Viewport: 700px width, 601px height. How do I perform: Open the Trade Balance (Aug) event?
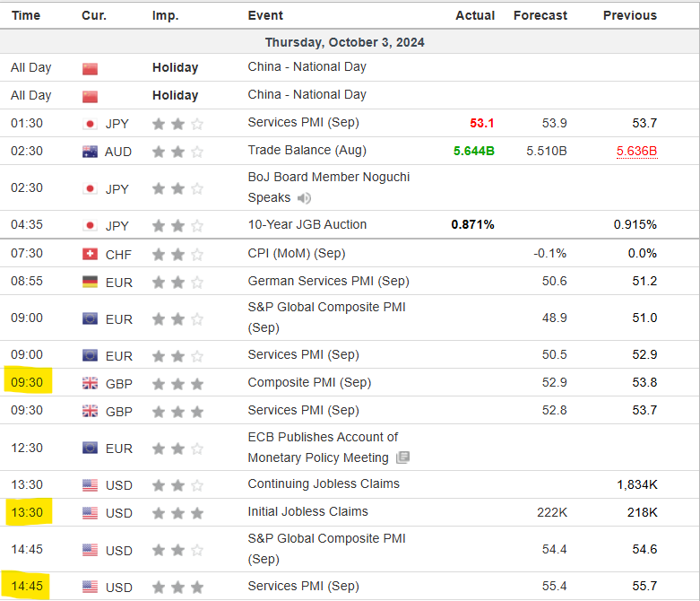click(x=307, y=150)
